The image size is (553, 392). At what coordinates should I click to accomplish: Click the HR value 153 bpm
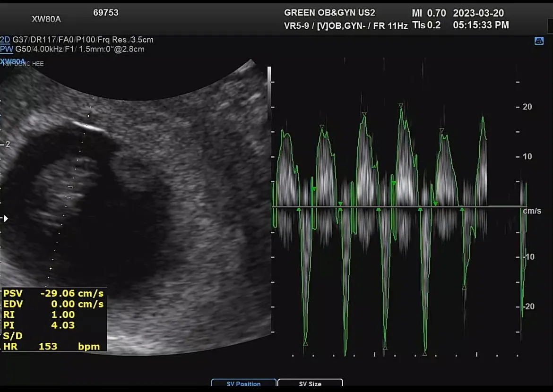tap(69, 347)
